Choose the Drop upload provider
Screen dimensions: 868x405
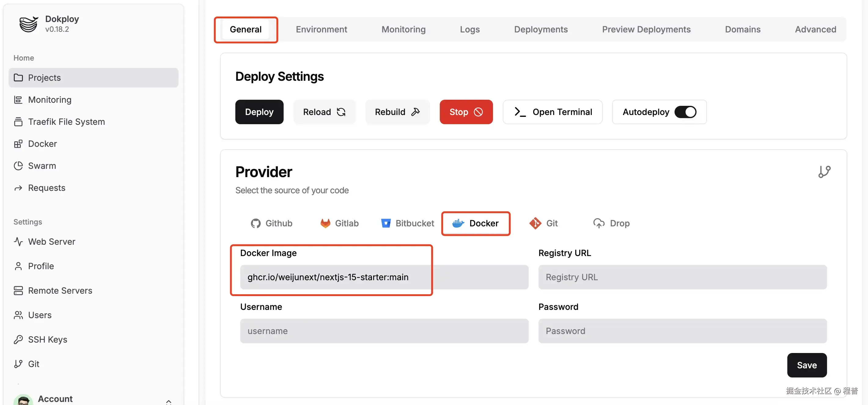611,223
